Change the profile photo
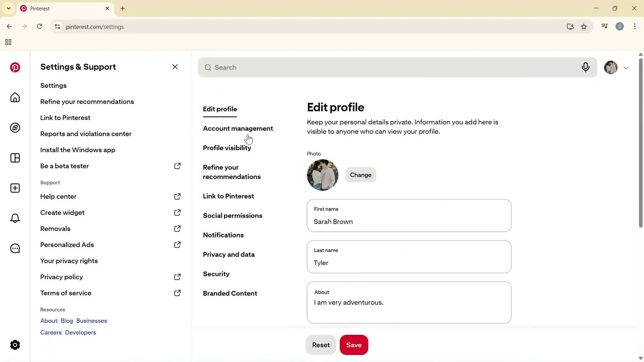 (361, 175)
